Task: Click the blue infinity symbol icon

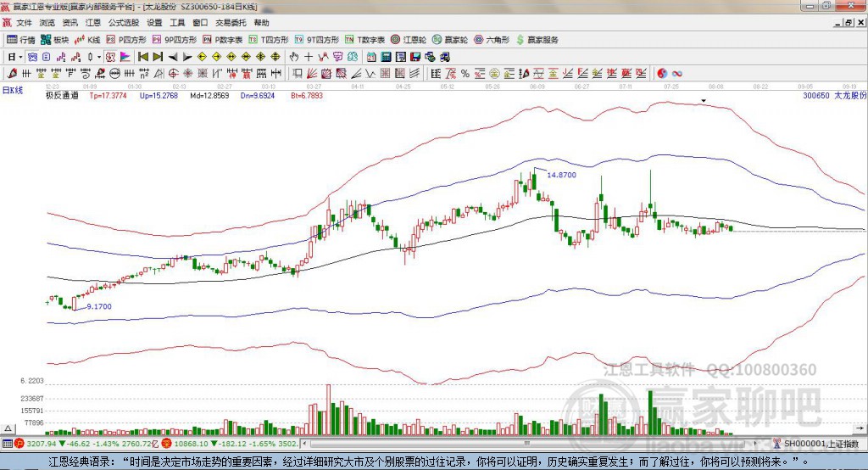Action: (x=676, y=73)
